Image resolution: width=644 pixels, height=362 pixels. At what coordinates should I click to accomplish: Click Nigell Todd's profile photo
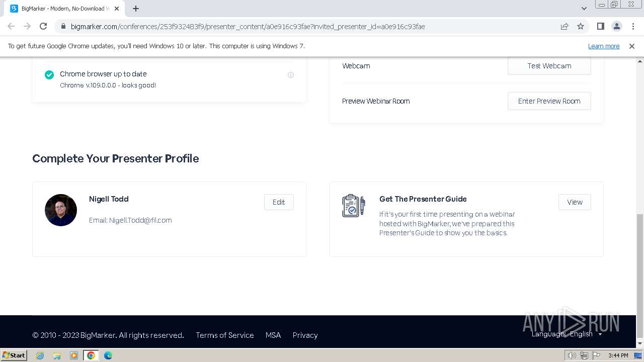(61, 210)
